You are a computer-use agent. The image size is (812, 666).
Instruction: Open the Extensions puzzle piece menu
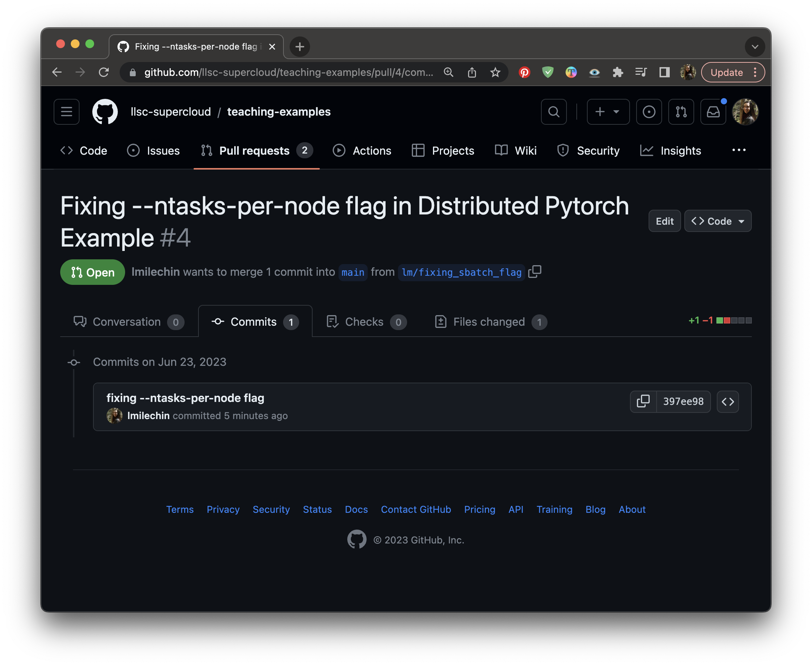click(x=618, y=72)
